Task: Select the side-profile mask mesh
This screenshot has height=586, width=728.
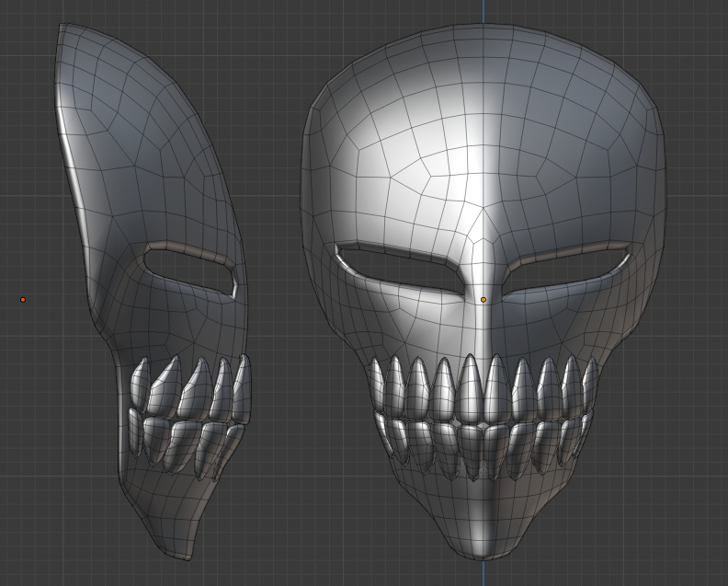Action: (154, 292)
